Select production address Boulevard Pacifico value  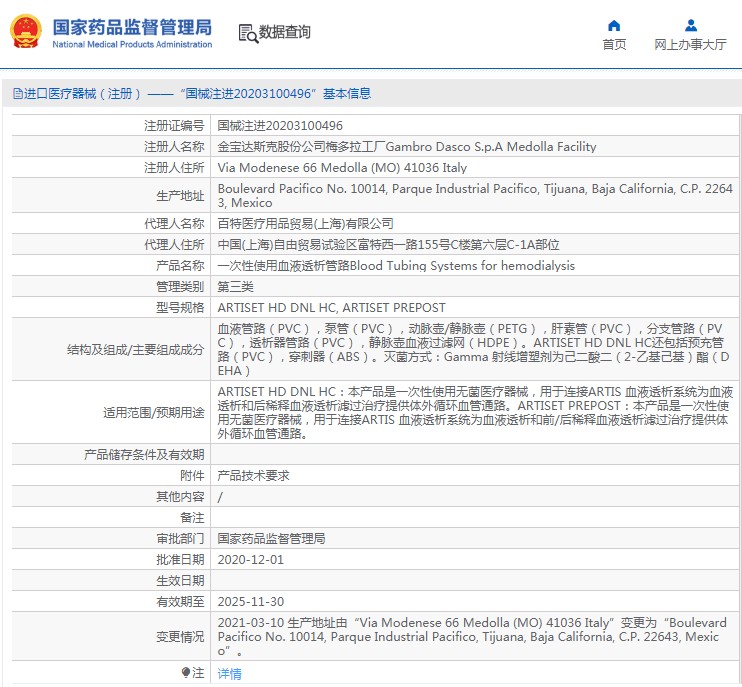(x=475, y=195)
